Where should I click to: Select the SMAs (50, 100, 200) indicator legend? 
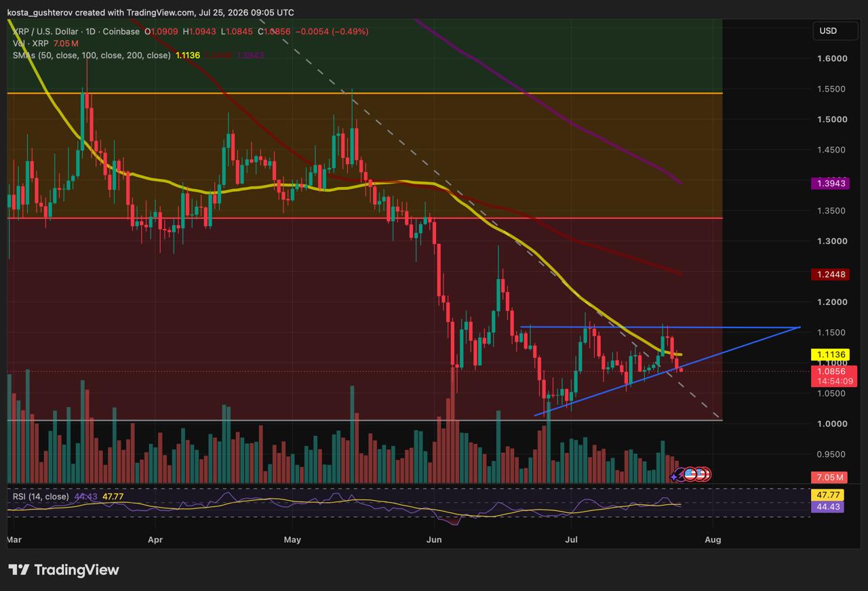[x=92, y=55]
